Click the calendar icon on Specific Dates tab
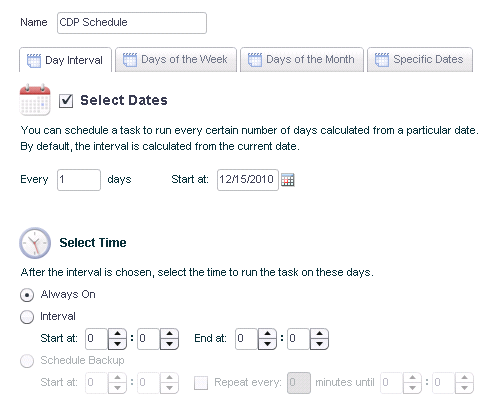 tap(382, 60)
